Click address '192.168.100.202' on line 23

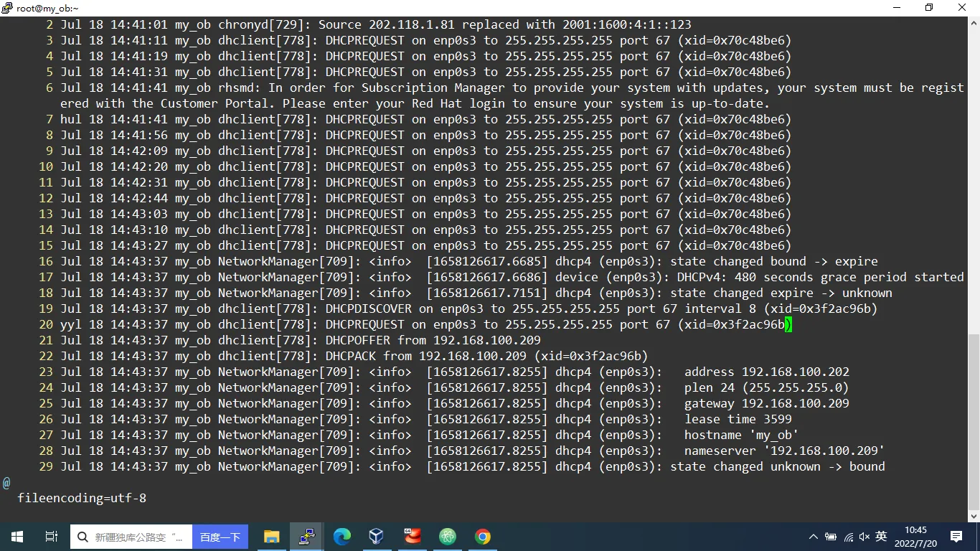coord(796,372)
